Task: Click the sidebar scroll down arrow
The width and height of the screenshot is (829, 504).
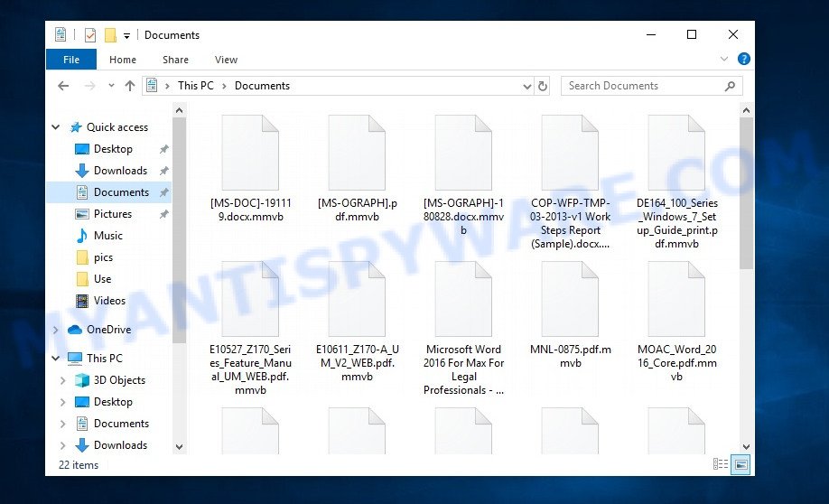Action: coord(179,447)
